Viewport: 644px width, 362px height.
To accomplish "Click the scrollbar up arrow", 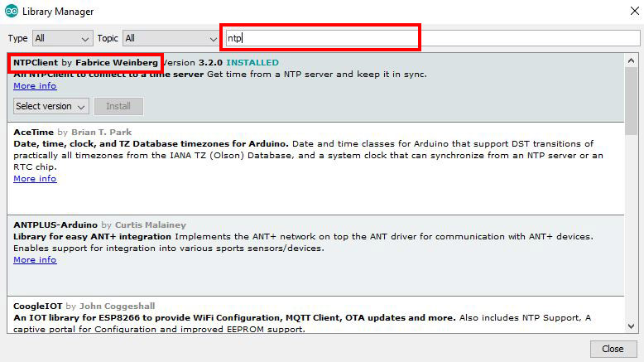I will (x=631, y=60).
